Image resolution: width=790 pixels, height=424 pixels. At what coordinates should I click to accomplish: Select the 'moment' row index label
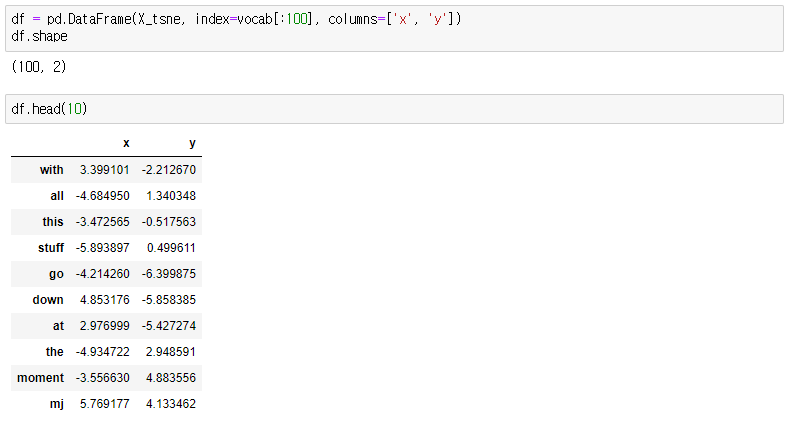(x=40, y=378)
